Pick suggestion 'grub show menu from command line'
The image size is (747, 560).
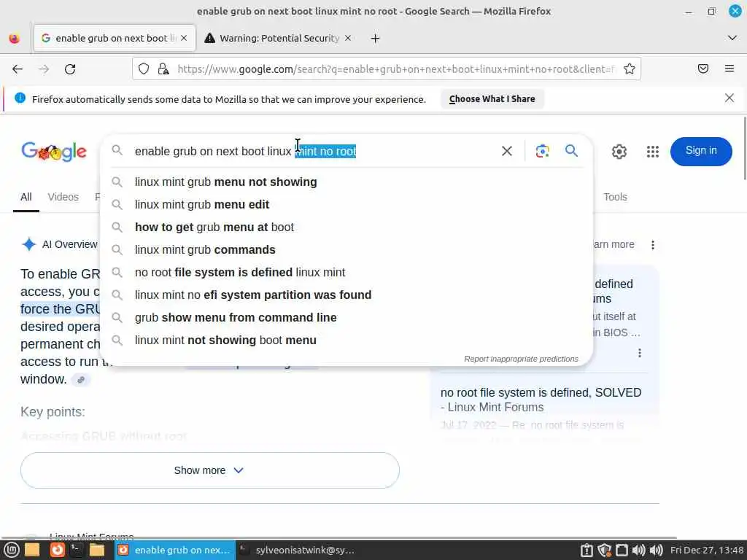(x=347, y=318)
